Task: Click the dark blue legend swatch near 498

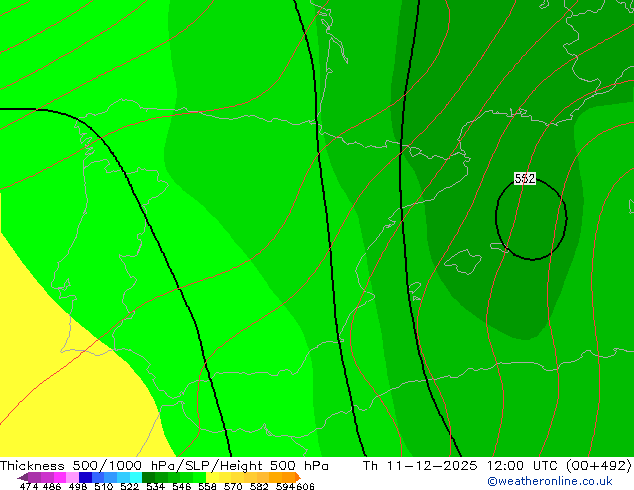Action: pos(85,477)
